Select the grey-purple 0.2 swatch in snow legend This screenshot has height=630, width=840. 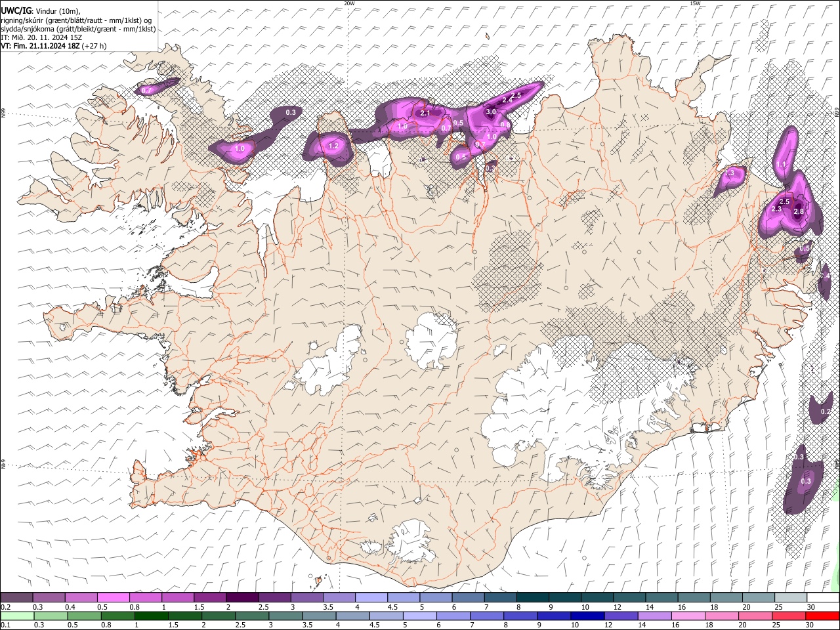[x=16, y=598]
